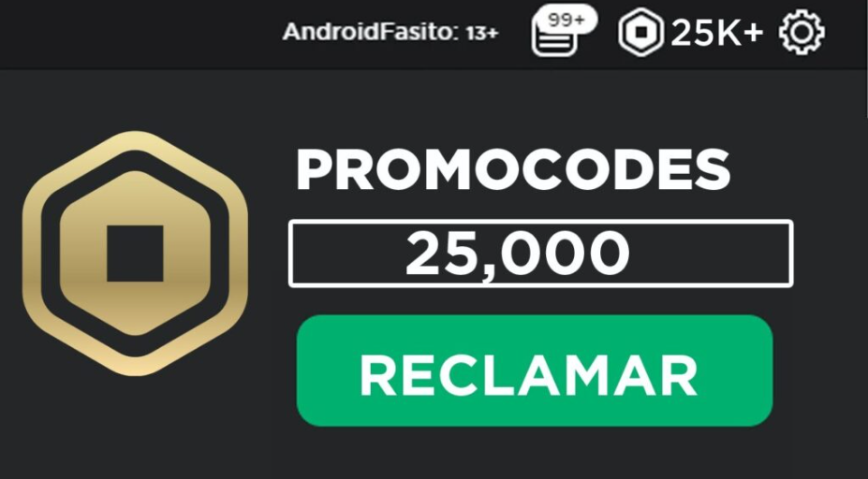
Task: Open Robux menu beside 25K+ text
Action: pyautogui.click(x=640, y=32)
